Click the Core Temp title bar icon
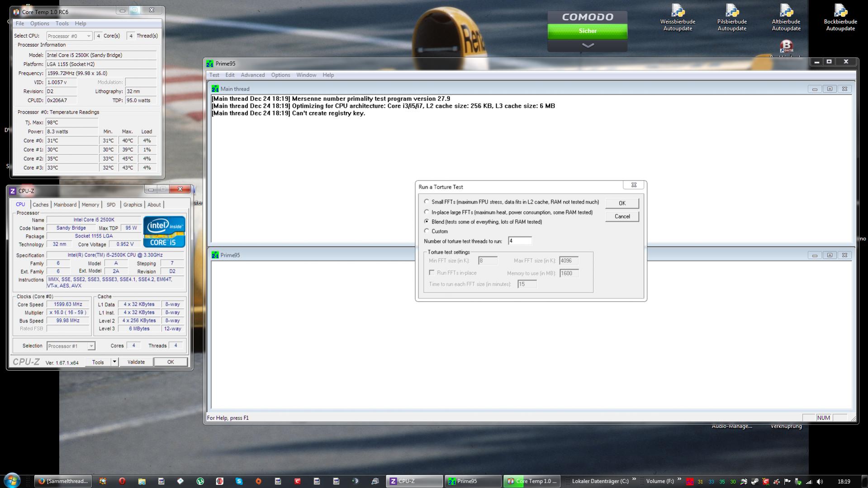The height and width of the screenshot is (488, 868). [16, 12]
